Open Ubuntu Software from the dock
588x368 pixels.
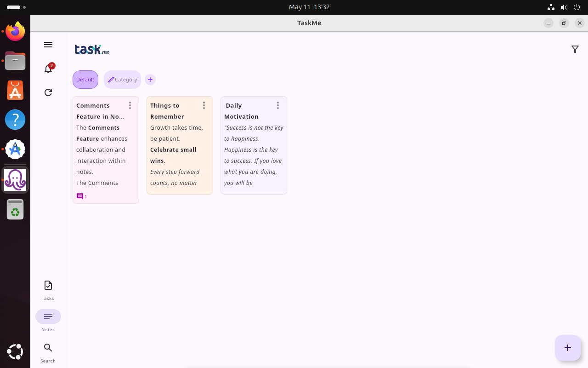pos(15,90)
